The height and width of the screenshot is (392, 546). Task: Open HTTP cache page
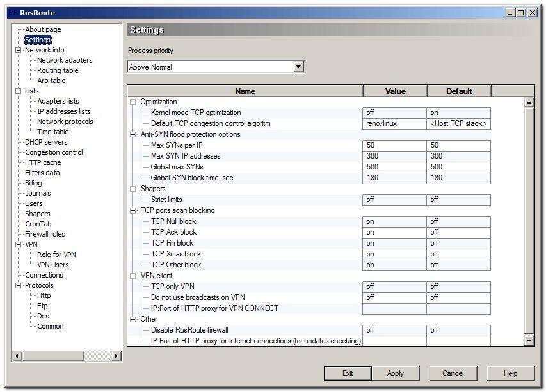pos(43,162)
